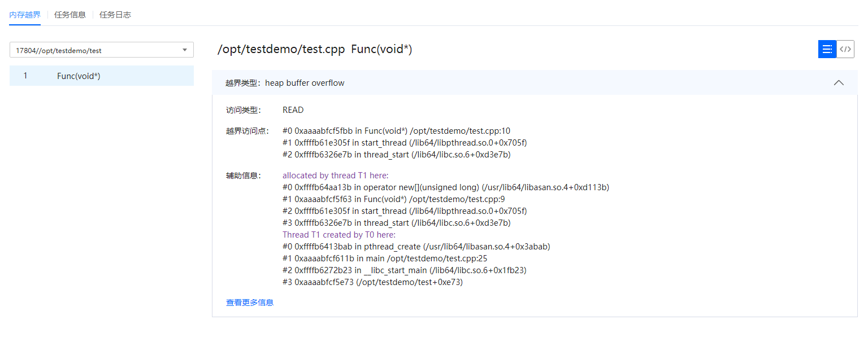Click the 'Thread T1 created by T0 here' line

(339, 235)
